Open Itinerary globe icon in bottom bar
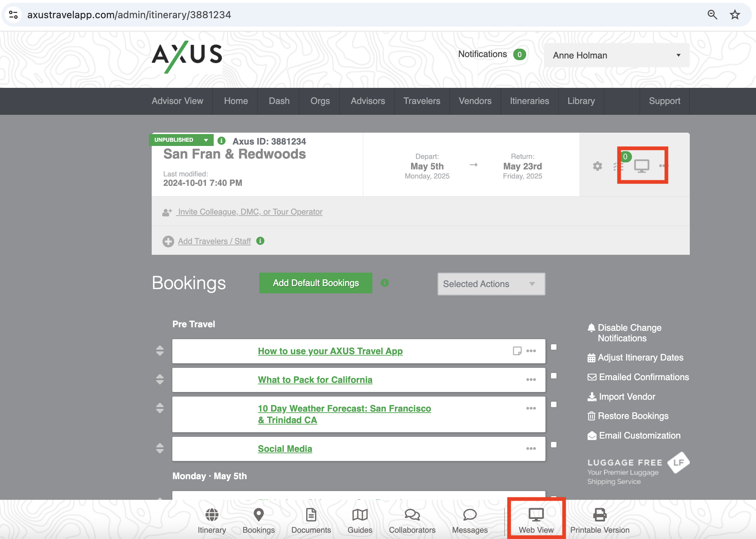The image size is (756, 539). (212, 514)
